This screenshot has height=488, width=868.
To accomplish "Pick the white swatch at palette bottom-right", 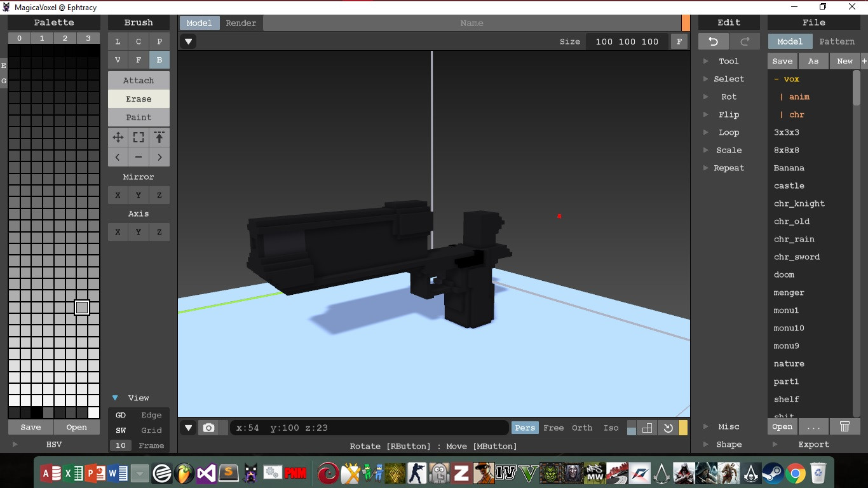I will click(93, 412).
